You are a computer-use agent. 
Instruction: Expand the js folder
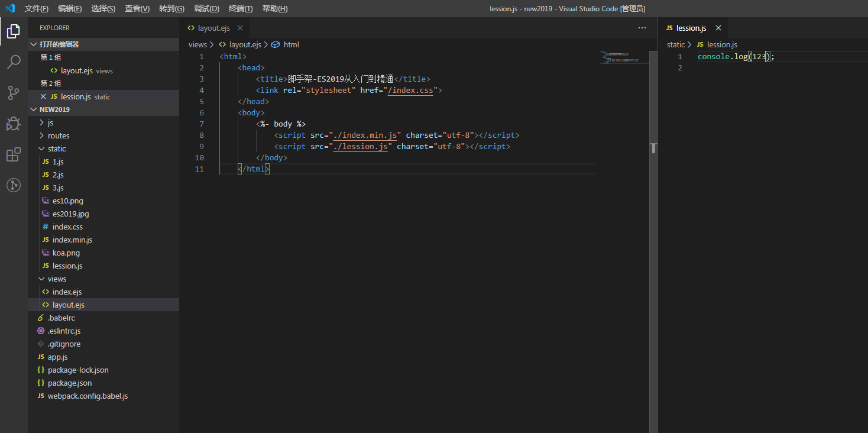click(103, 122)
